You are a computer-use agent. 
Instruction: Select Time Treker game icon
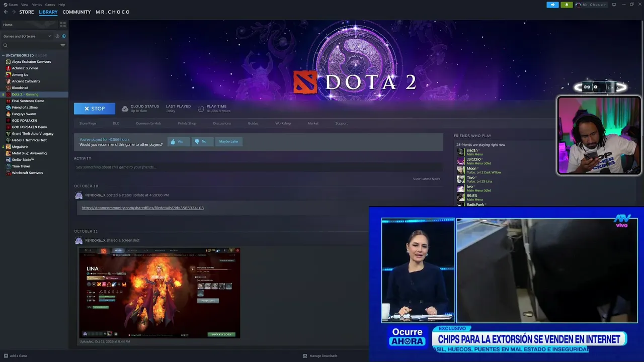(x=8, y=166)
